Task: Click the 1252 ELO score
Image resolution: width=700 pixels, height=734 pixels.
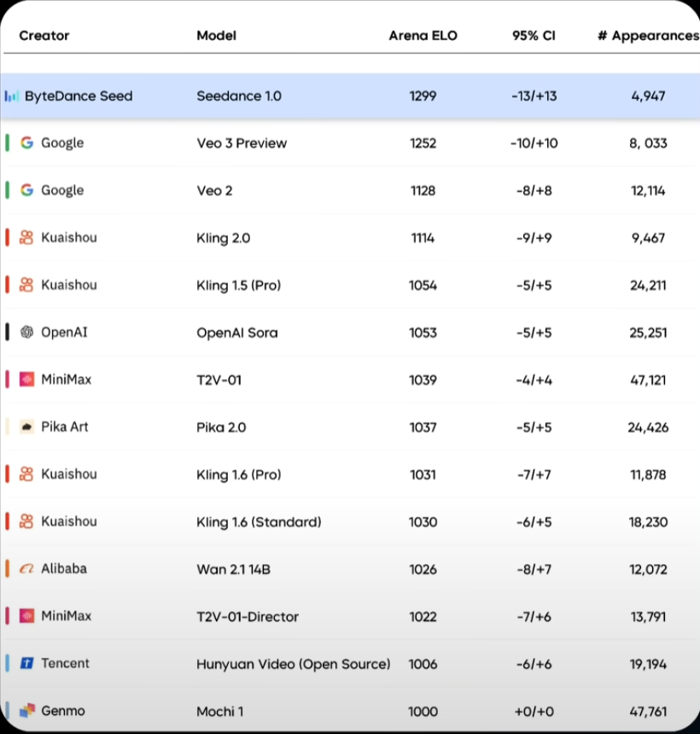Action: tap(423, 143)
